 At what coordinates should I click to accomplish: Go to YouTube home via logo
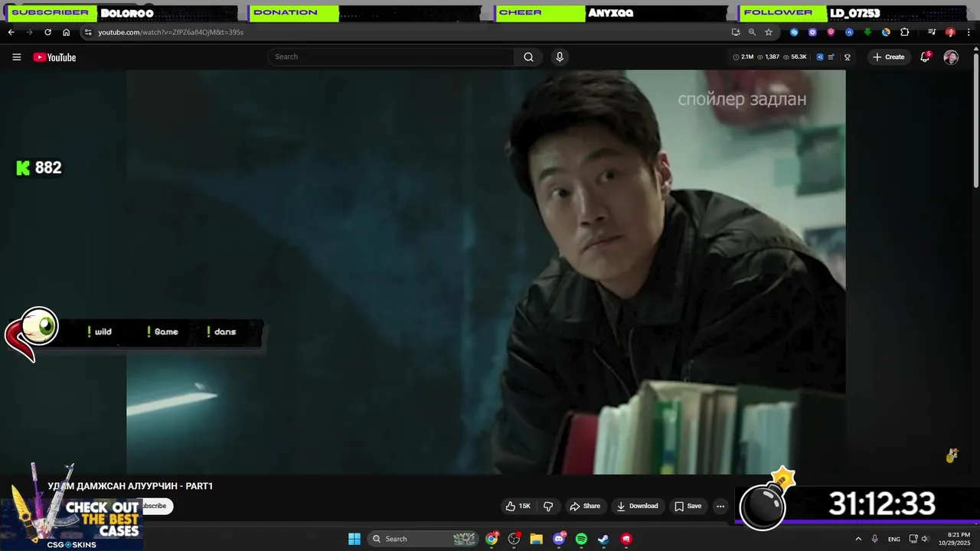point(54,57)
